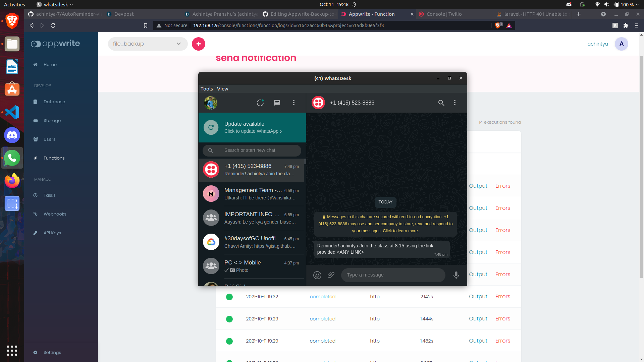Image resolution: width=644 pixels, height=362 pixels.
Task: Click the pink add function button
Action: click(199, 44)
